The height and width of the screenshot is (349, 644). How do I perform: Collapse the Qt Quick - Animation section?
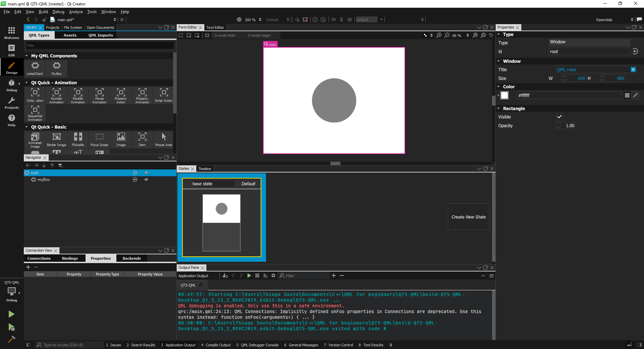(26, 83)
